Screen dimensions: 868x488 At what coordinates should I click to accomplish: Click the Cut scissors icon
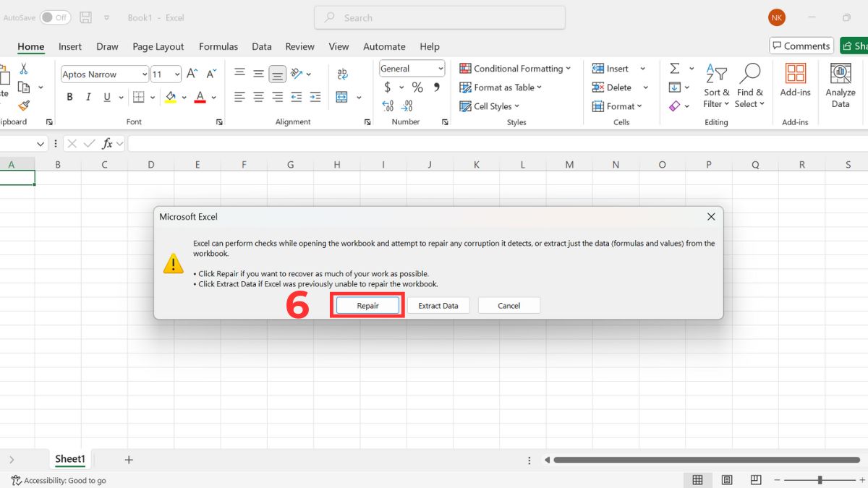tap(24, 69)
